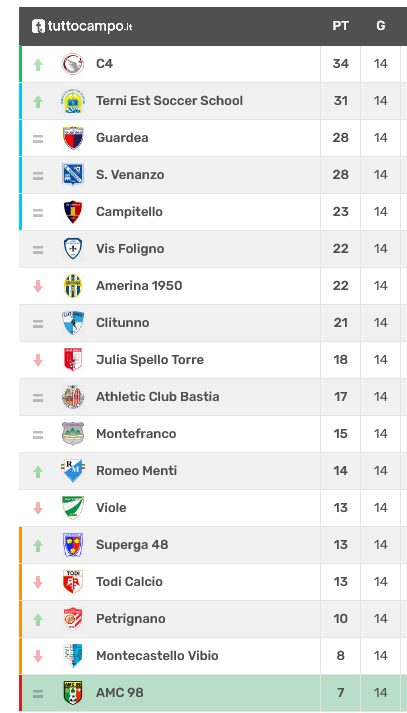Image resolution: width=407 pixels, height=713 pixels.
Task: Select the Guardea shield logo
Action: coord(73,138)
